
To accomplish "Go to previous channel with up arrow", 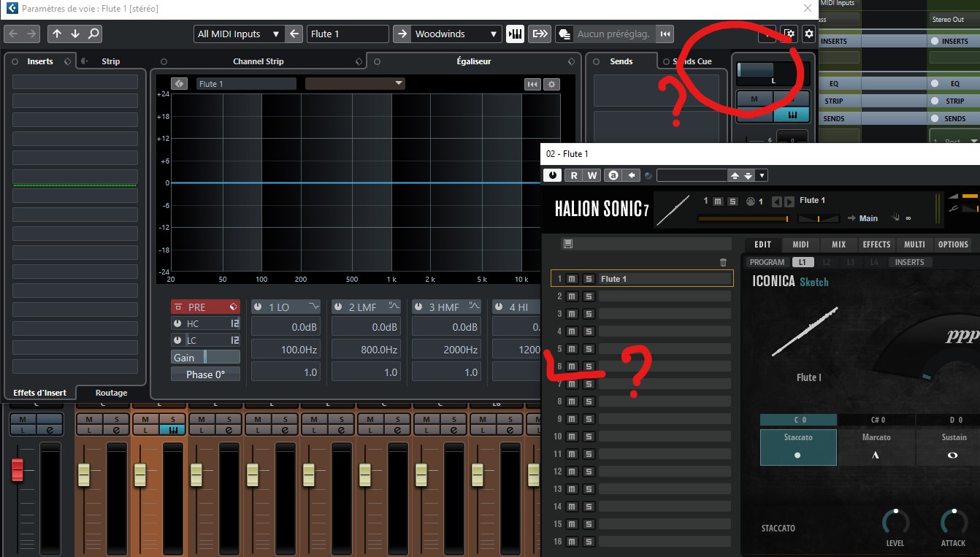I will click(58, 34).
